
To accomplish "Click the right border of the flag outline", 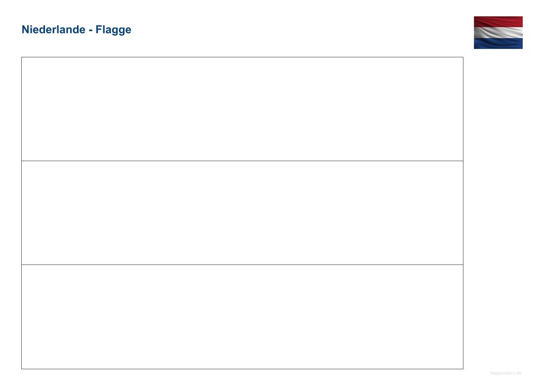I will pos(463,213).
